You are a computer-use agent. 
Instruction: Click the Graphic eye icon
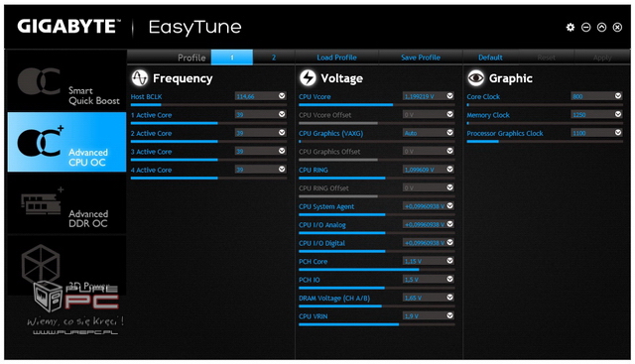(x=476, y=77)
